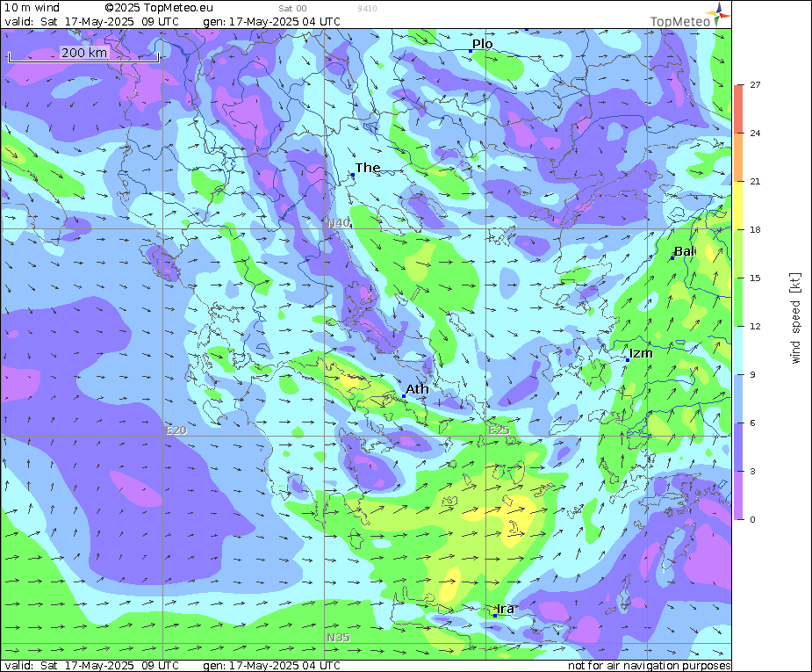Click the TopMeteo logo

690,15
